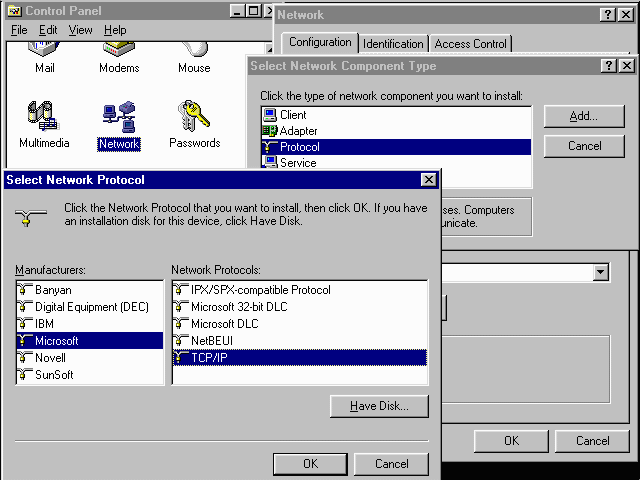Select IPX/SPX-compatible Protocol entry
The width and height of the screenshot is (640, 480).
pyautogui.click(x=260, y=290)
